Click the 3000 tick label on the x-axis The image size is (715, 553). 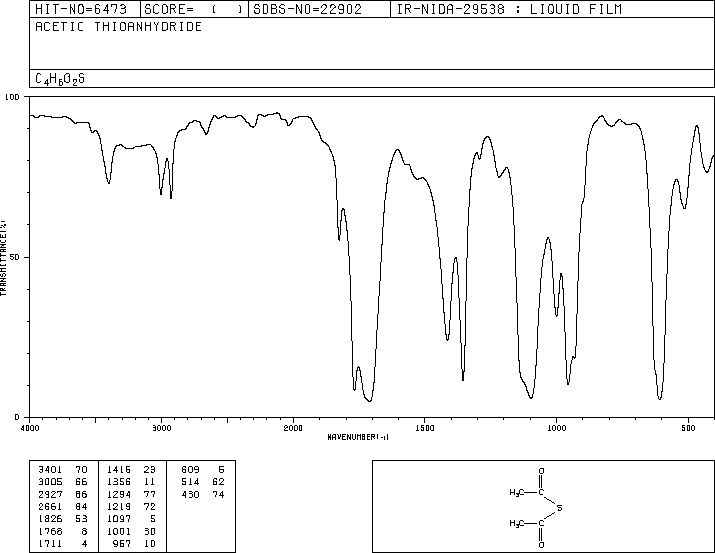pyautogui.click(x=161, y=427)
